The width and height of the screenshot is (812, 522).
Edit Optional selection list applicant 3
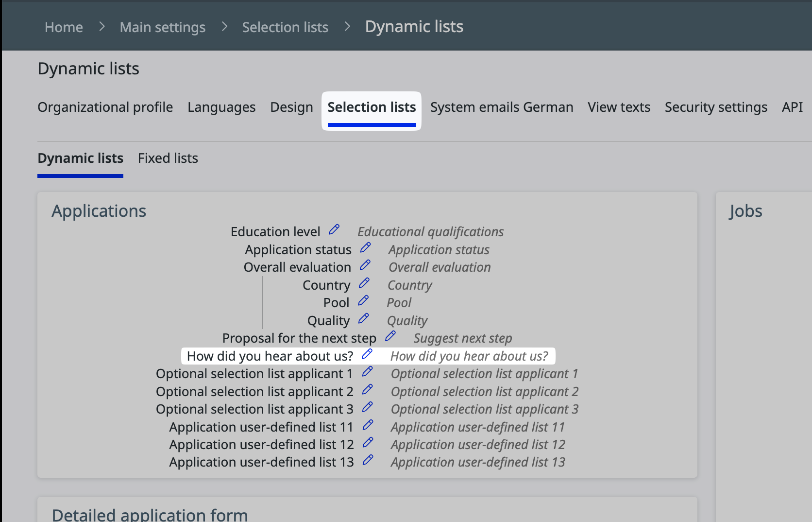point(367,407)
